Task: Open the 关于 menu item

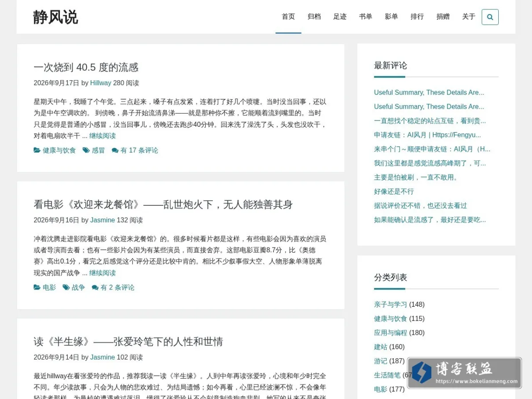Action: [468, 16]
